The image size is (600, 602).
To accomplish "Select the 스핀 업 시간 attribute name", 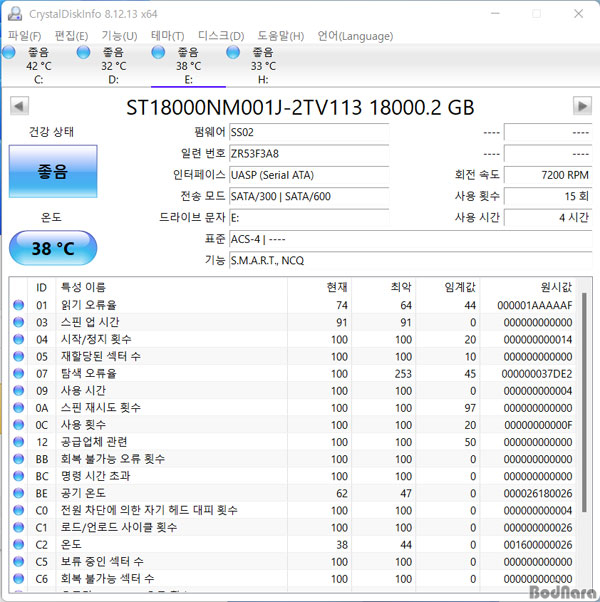I will (x=90, y=322).
